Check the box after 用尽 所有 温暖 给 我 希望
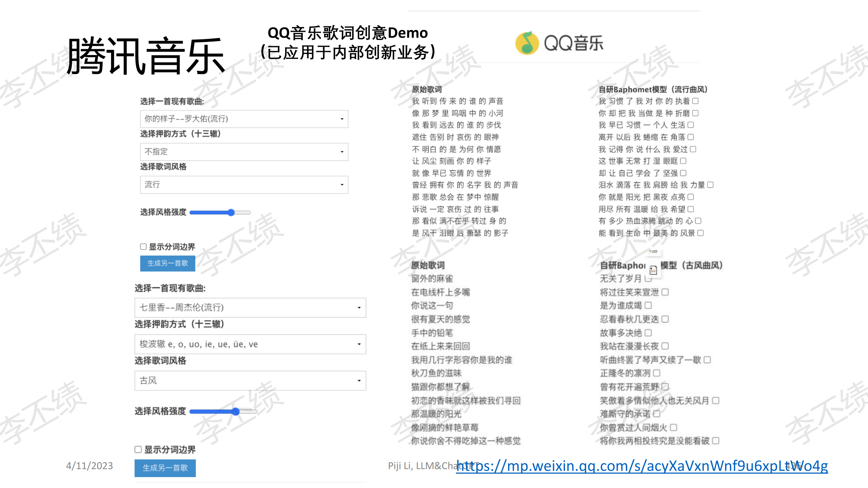868x488 pixels. point(690,209)
